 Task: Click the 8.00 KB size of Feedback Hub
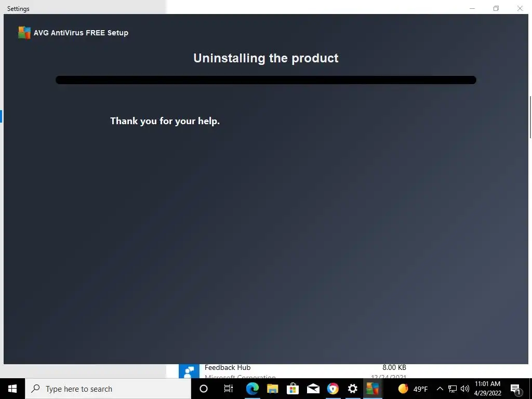click(x=394, y=367)
